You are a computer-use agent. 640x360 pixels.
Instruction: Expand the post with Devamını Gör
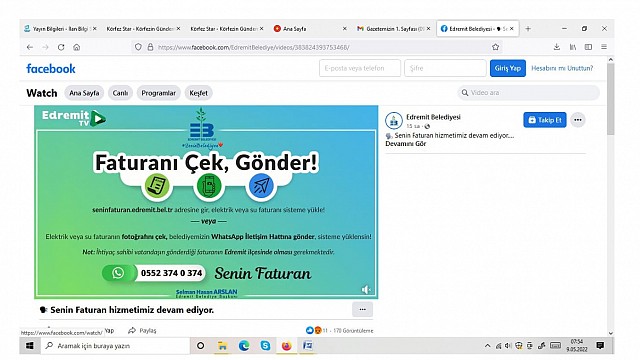tap(406, 144)
